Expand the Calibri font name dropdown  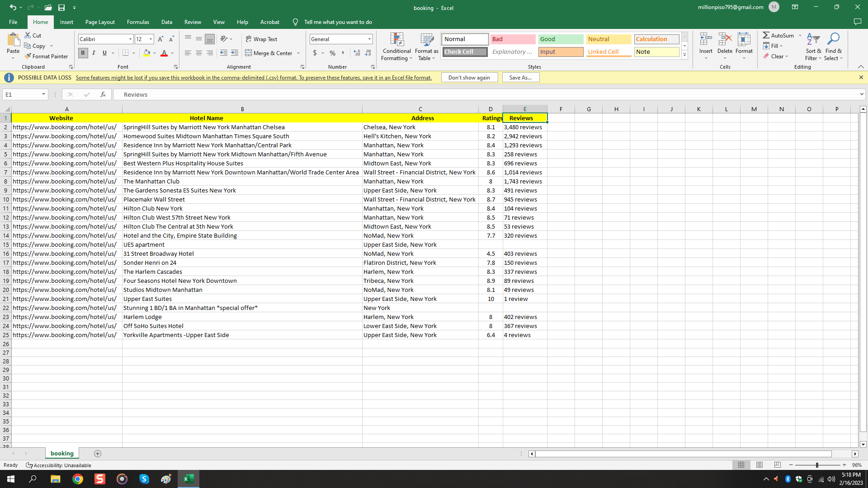coord(131,39)
